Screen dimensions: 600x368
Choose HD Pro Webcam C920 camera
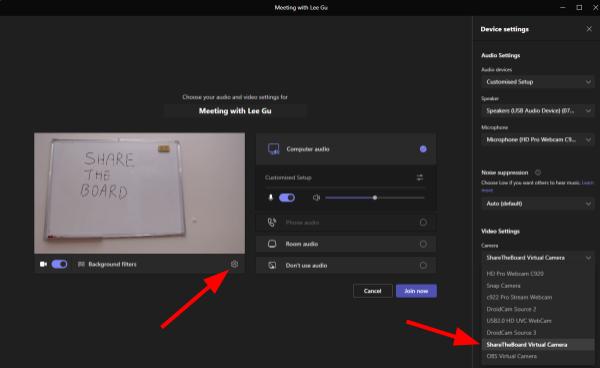click(x=538, y=274)
